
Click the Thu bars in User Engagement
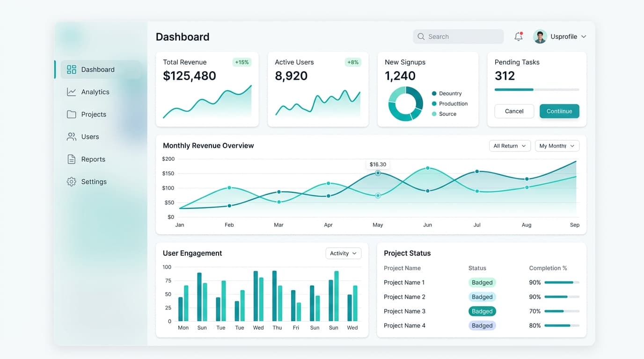(277, 296)
